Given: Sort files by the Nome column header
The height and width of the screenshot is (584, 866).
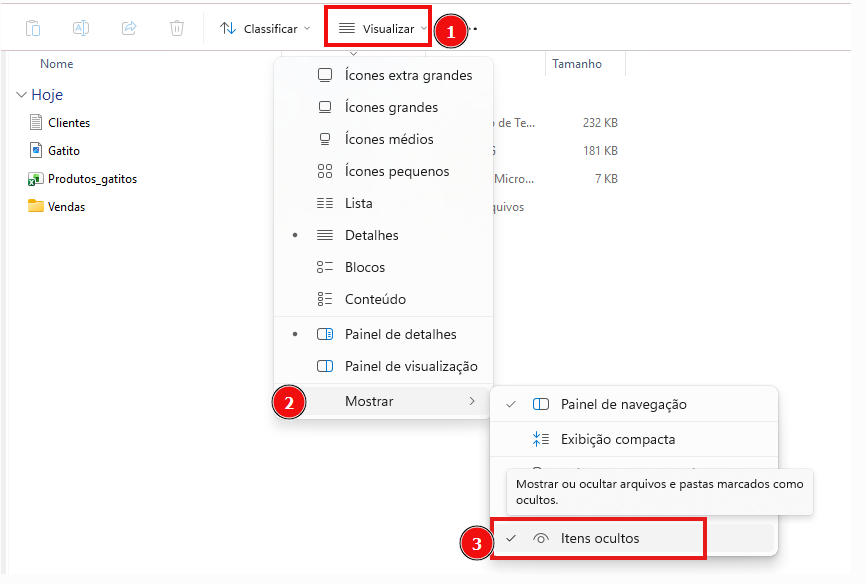Looking at the screenshot, I should (x=56, y=64).
